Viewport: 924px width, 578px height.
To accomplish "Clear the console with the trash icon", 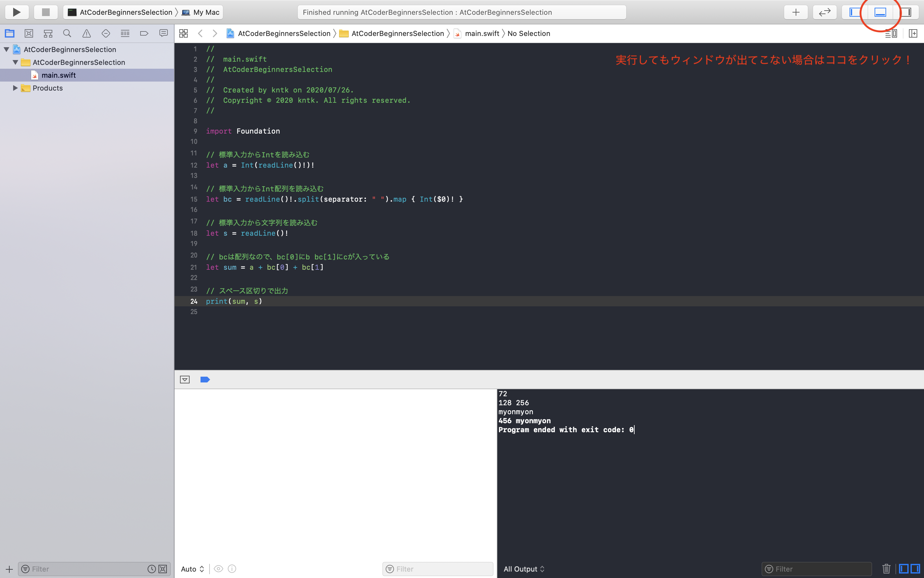I will pyautogui.click(x=886, y=569).
